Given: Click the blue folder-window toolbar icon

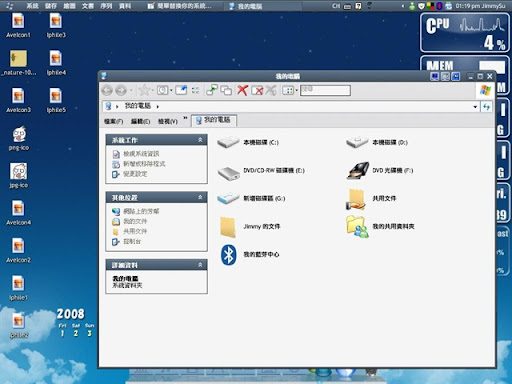Looking at the screenshot, I should [181, 90].
